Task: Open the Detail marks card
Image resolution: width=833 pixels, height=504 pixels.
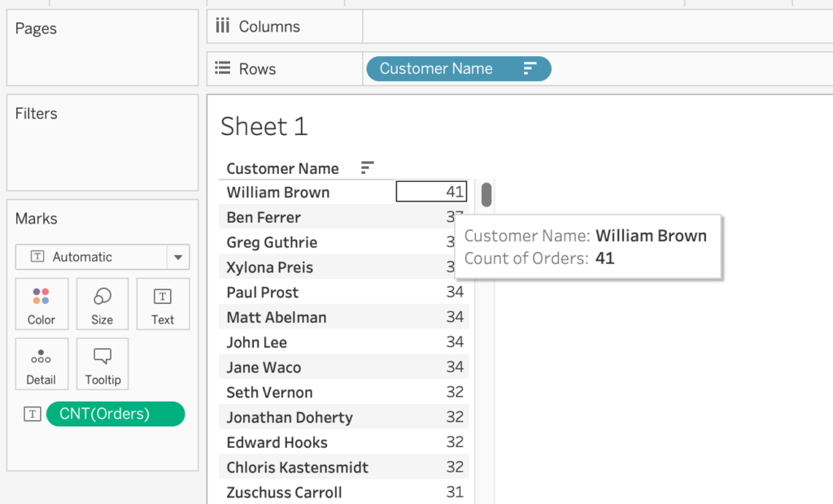Action: pyautogui.click(x=41, y=364)
